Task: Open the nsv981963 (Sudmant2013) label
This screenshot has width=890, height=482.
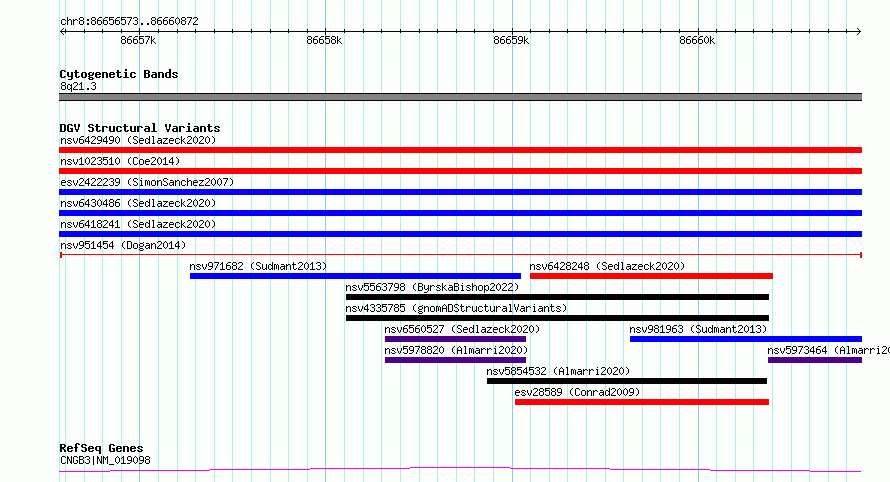Action: [x=698, y=329]
